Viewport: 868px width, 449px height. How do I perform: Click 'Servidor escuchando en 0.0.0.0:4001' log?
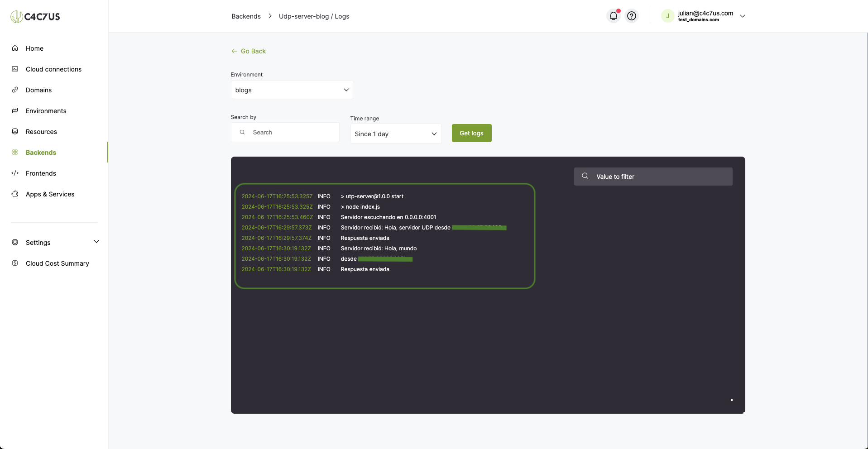pos(388,217)
